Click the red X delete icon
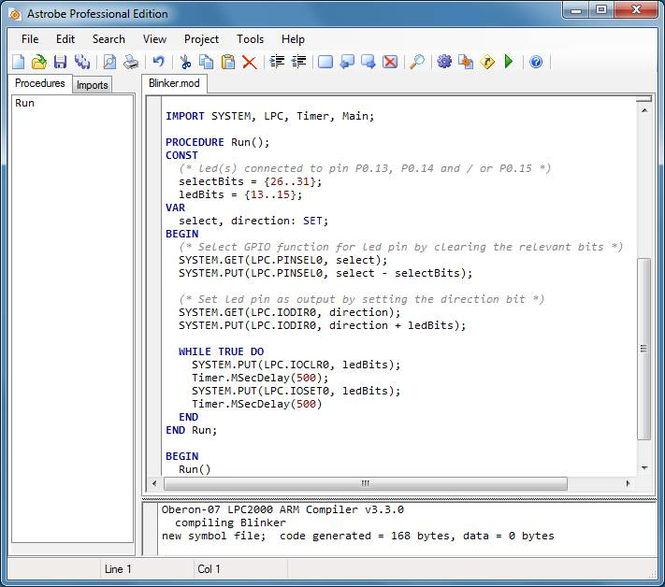 (249, 62)
